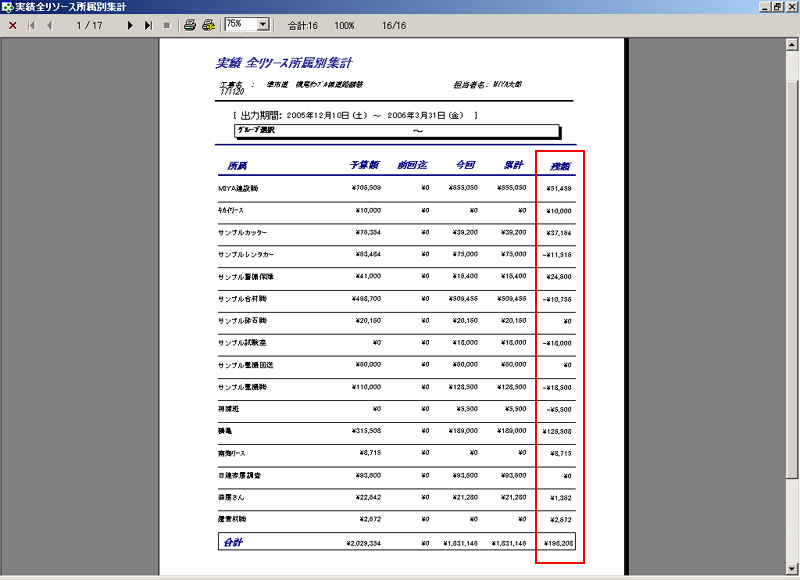This screenshot has width=800, height=580.
Task: Click the 累計 column header
Action: point(513,165)
